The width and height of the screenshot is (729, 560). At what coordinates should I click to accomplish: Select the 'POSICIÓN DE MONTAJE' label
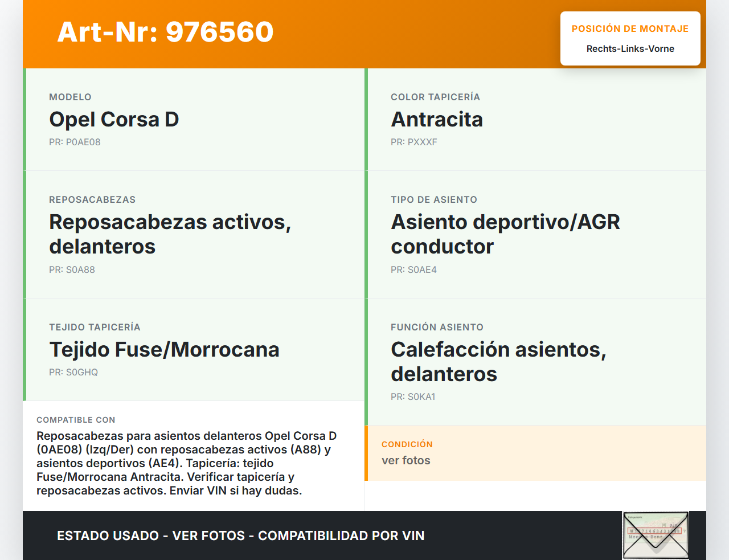pyautogui.click(x=630, y=28)
